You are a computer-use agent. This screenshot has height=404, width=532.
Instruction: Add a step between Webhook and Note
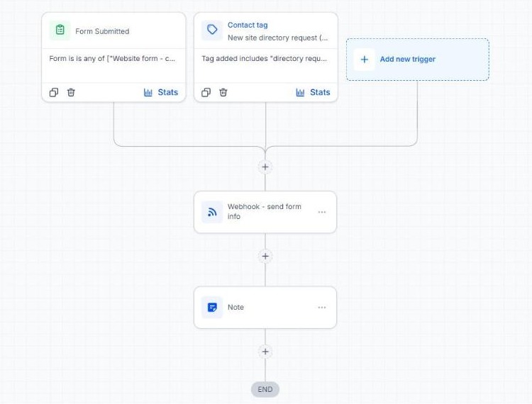(x=265, y=257)
